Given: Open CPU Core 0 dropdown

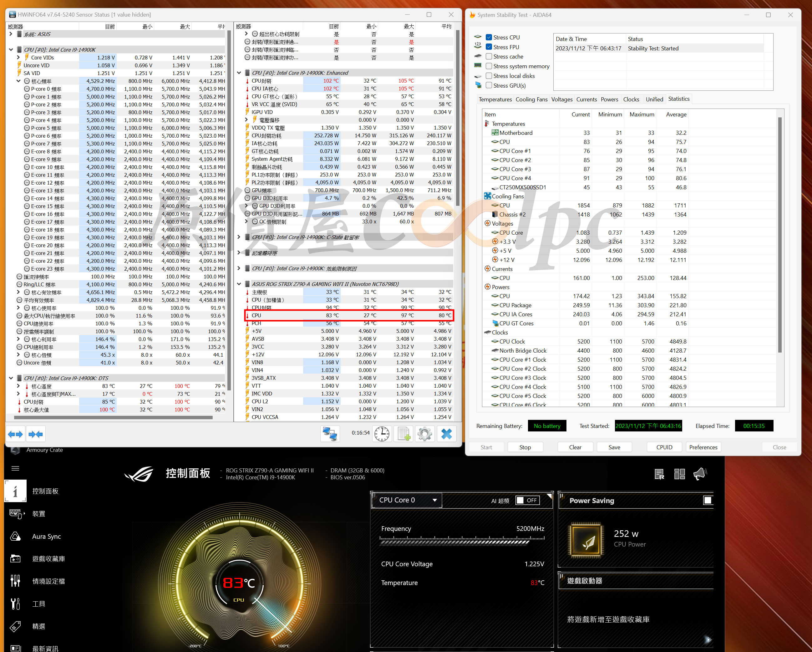Looking at the screenshot, I should [x=406, y=500].
